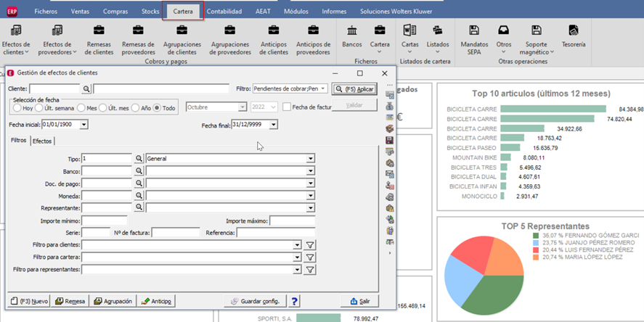Viewport: 644px width, 322px height.
Task: Select the Todo radio button
Action: (157, 108)
